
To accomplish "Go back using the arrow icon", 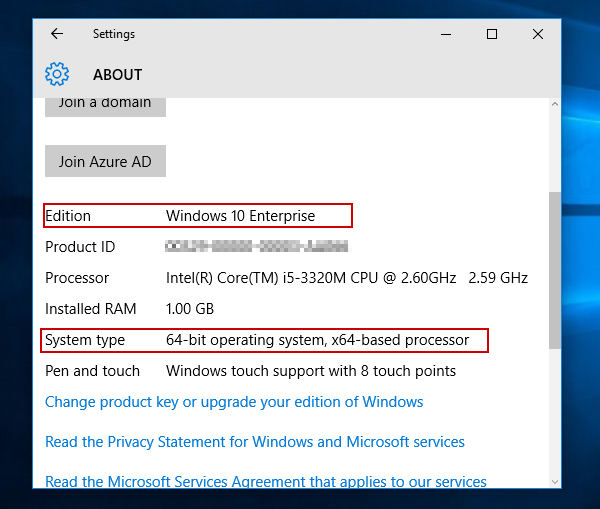I will coord(57,34).
